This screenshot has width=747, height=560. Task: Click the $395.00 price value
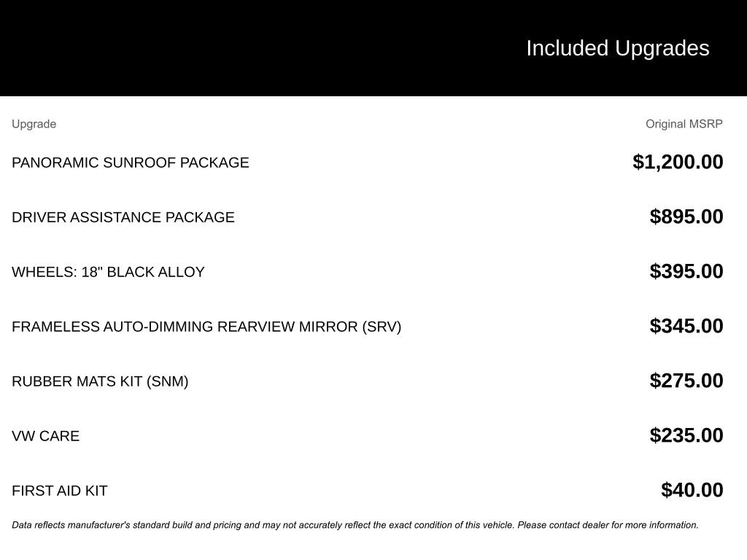coord(686,271)
